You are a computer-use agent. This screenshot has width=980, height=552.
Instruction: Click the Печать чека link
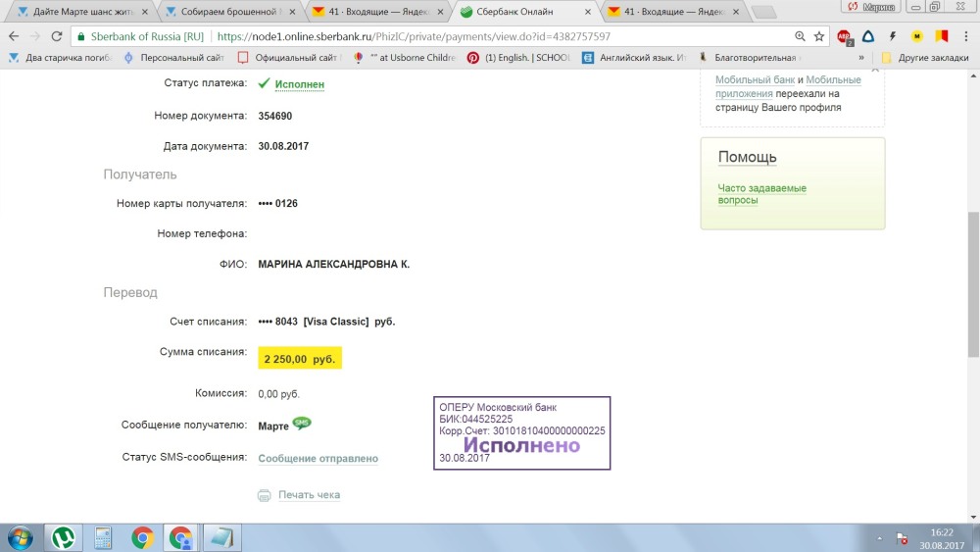(x=309, y=495)
